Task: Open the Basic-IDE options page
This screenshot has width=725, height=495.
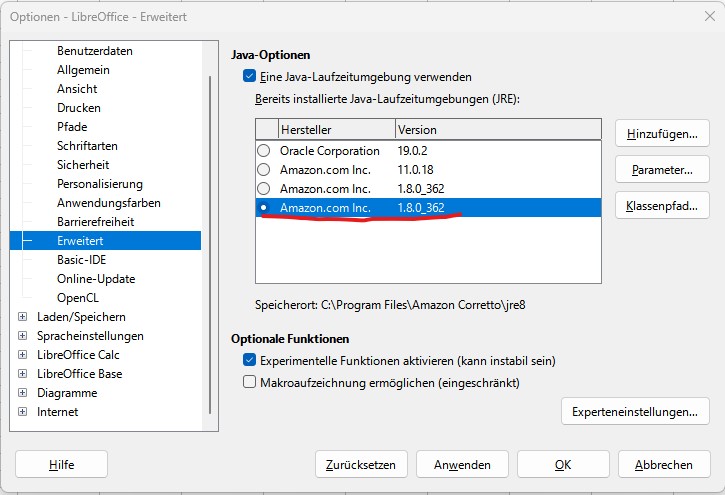Action: click(81, 259)
